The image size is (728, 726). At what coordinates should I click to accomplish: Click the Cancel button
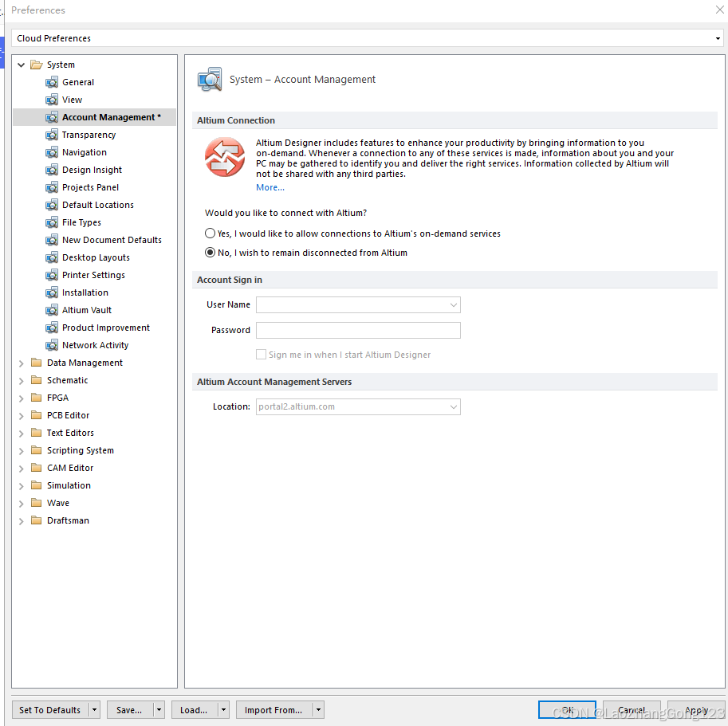coord(632,710)
